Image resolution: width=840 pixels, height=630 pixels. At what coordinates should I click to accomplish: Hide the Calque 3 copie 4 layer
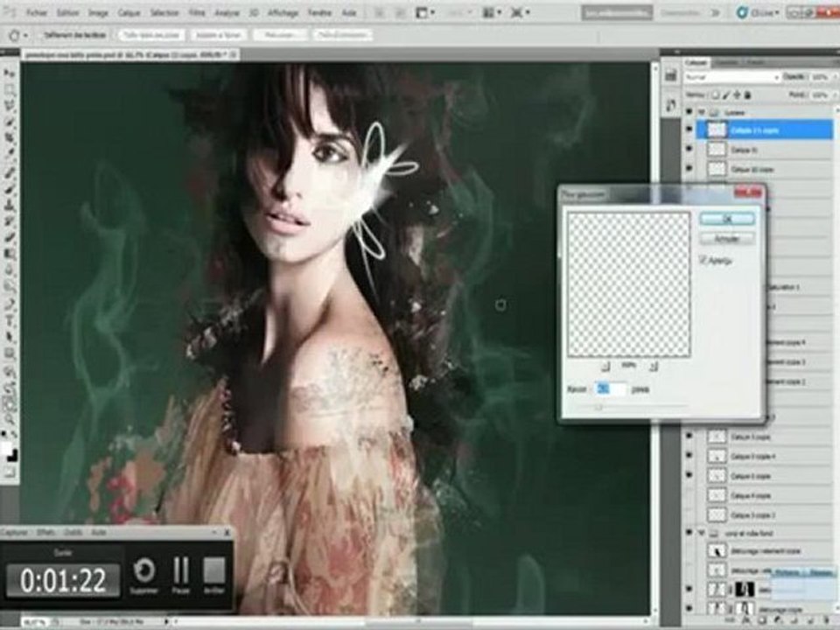(689, 456)
